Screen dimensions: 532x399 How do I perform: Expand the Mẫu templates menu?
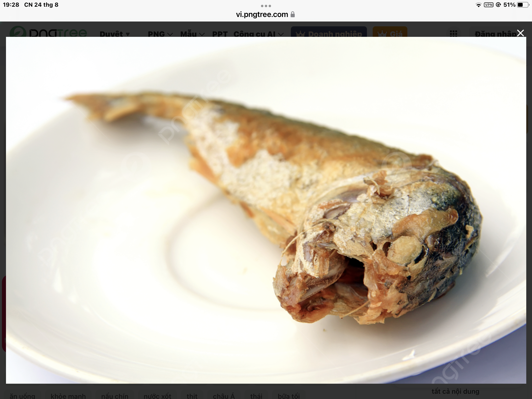192,34
